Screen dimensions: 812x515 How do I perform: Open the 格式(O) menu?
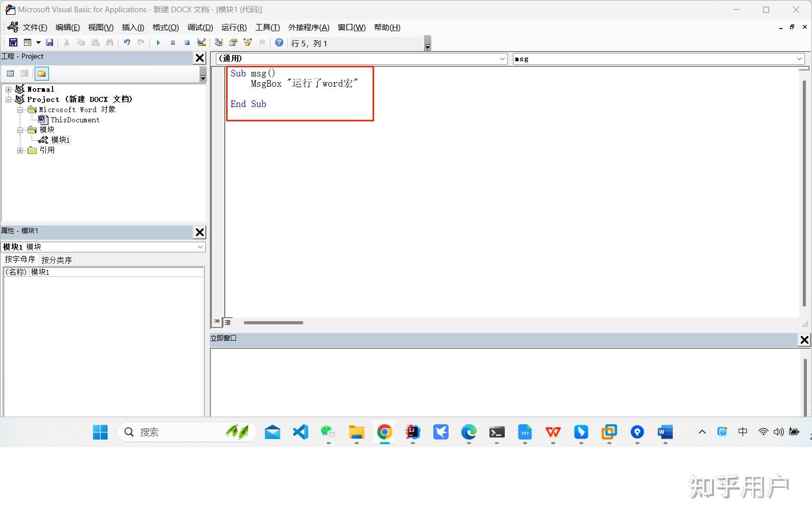(x=165, y=28)
